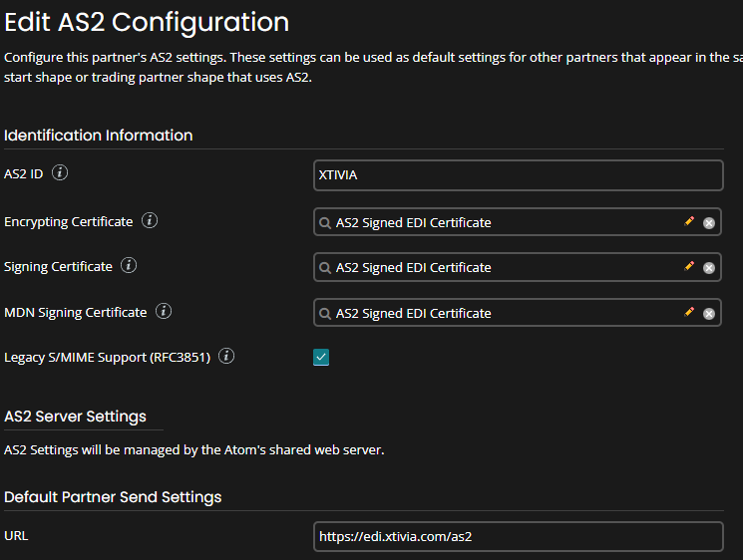Click the search icon in Encrypting Certificate field
Viewport: 743px width, 560px height.
coord(325,223)
